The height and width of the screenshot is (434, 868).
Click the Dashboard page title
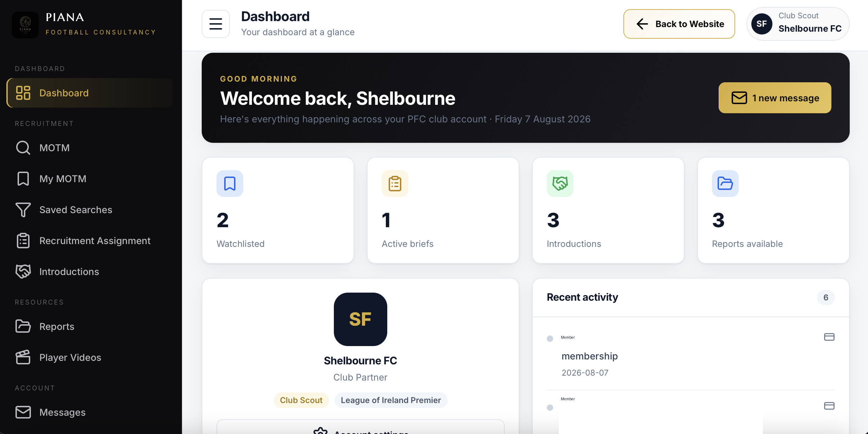pyautogui.click(x=275, y=17)
